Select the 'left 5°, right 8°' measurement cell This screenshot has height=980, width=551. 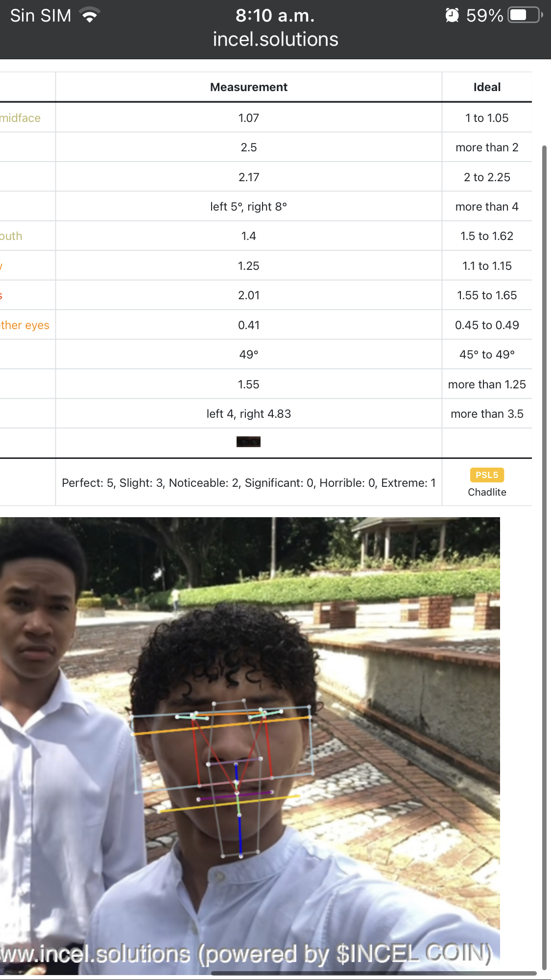pyautogui.click(x=249, y=207)
